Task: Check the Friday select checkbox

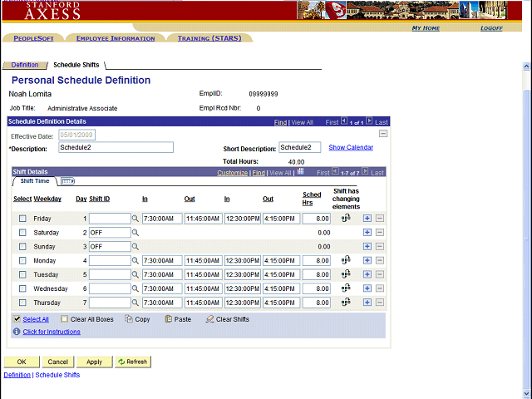Action: pyautogui.click(x=22, y=219)
